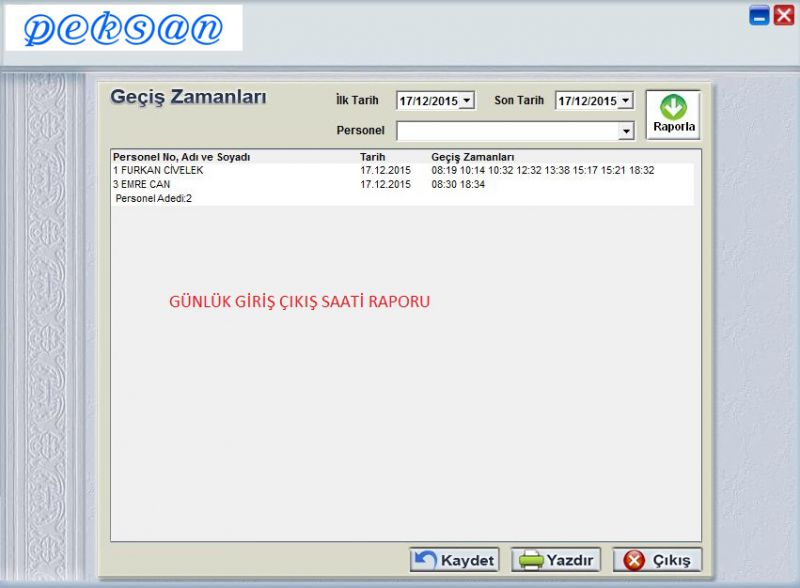
Task: Click the İlk Tarih date value 17/12/2015
Action: (429, 101)
